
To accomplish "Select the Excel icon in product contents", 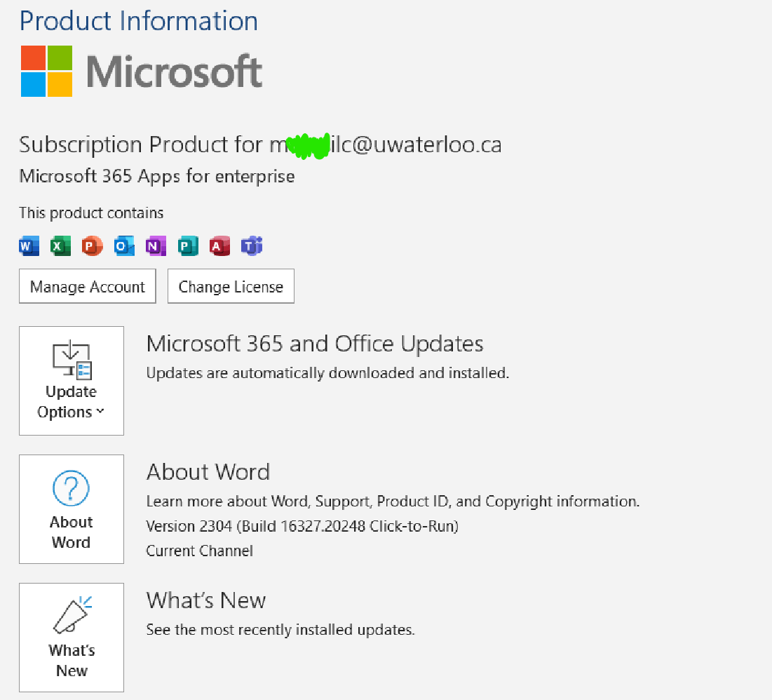I will pyautogui.click(x=60, y=246).
